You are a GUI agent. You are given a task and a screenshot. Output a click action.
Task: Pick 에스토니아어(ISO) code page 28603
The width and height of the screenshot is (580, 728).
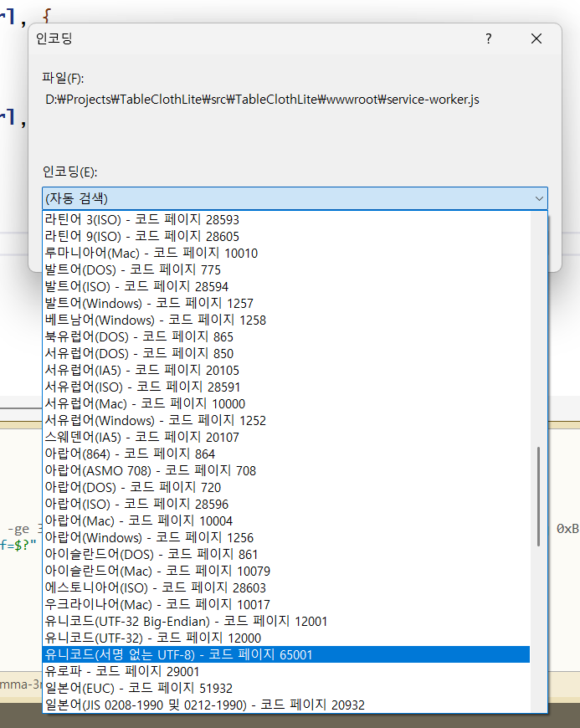(x=286, y=587)
